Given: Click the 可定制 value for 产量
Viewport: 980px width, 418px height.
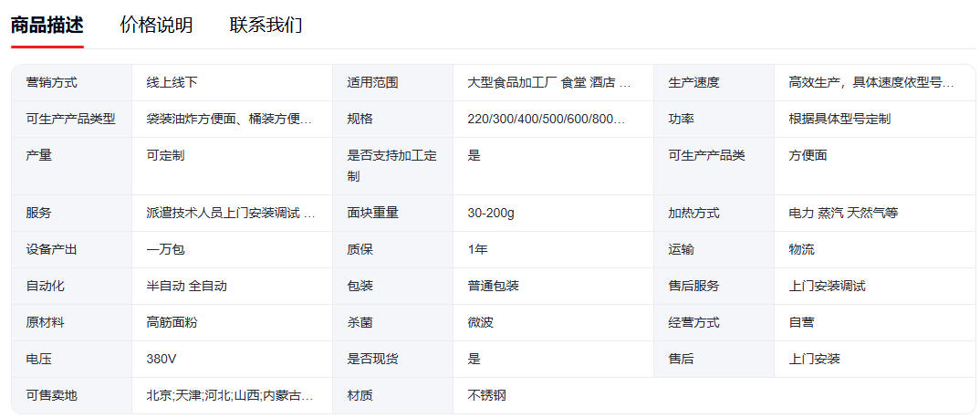Looking at the screenshot, I should (165, 155).
